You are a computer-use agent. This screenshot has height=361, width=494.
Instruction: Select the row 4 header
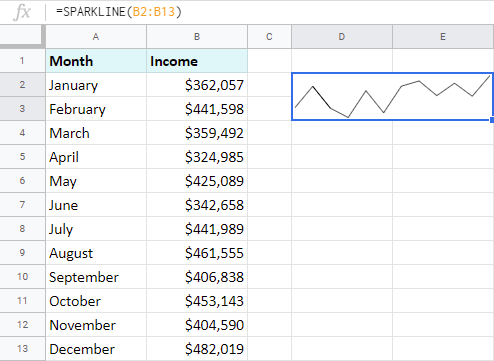pos(22,133)
